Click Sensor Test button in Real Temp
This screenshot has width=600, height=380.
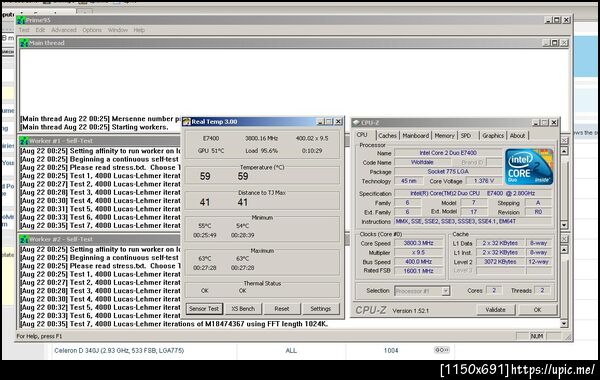click(x=204, y=308)
